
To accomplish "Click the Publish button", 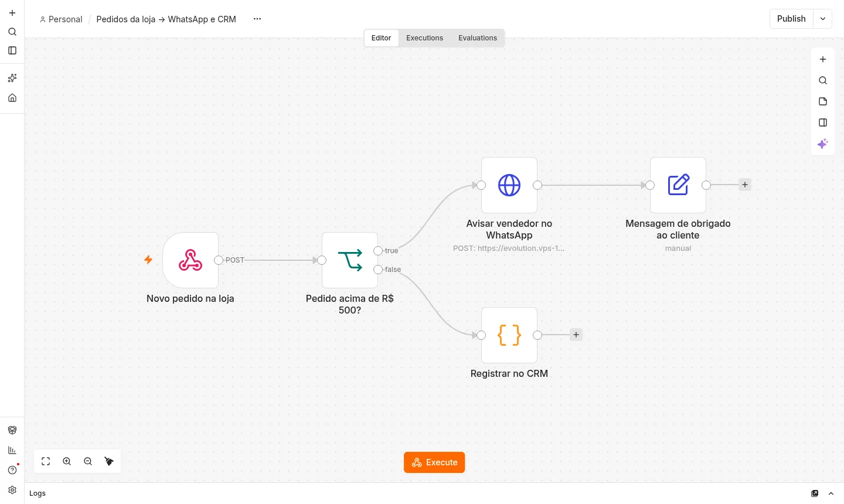I will 791,19.
